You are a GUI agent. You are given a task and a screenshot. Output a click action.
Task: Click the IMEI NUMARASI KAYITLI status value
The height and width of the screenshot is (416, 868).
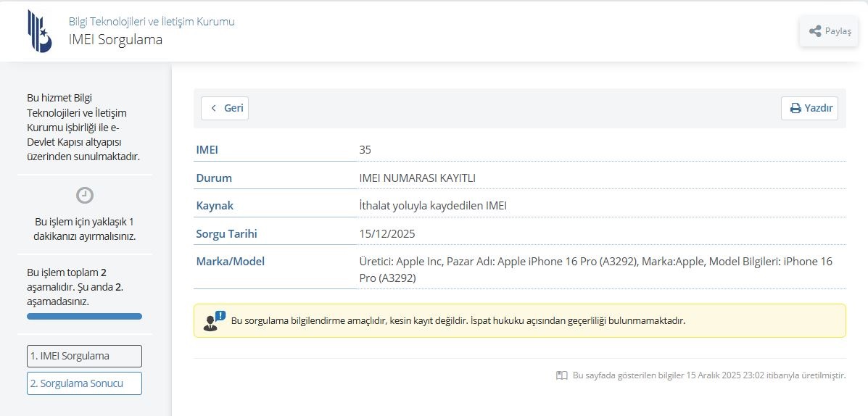[417, 178]
